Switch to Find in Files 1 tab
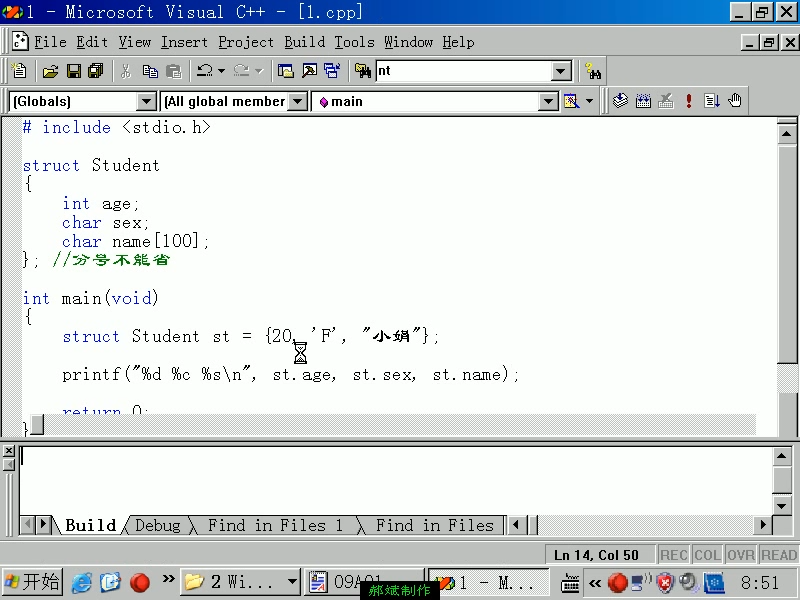Viewport: 800px width, 600px height. [x=274, y=525]
